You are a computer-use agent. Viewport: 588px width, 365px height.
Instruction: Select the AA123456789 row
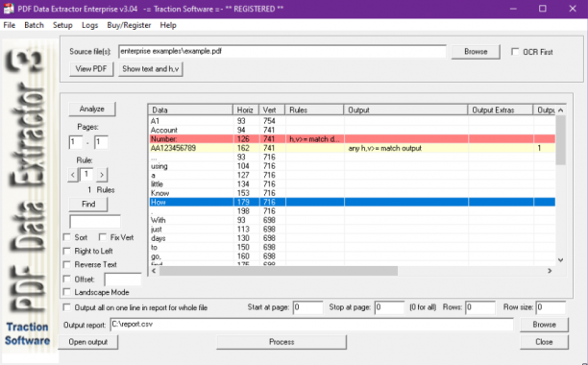point(352,148)
